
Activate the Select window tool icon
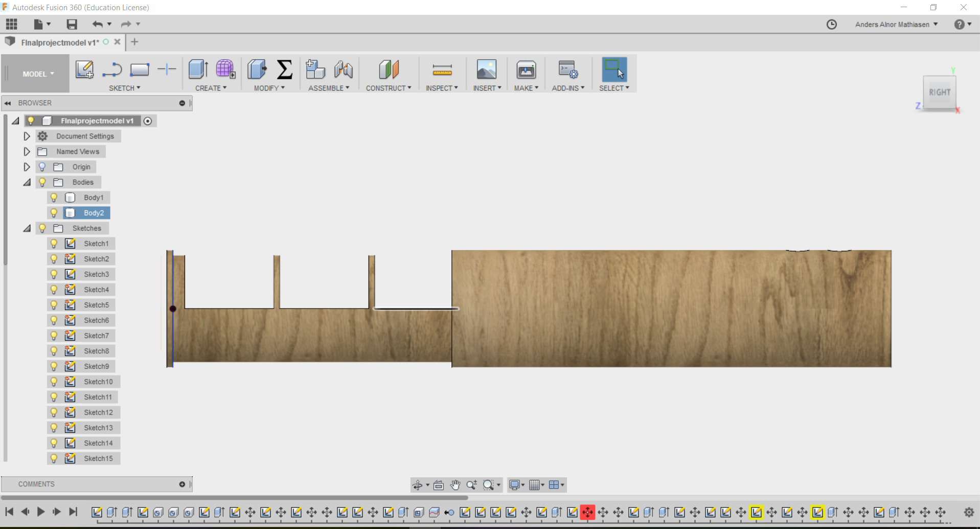click(614, 70)
